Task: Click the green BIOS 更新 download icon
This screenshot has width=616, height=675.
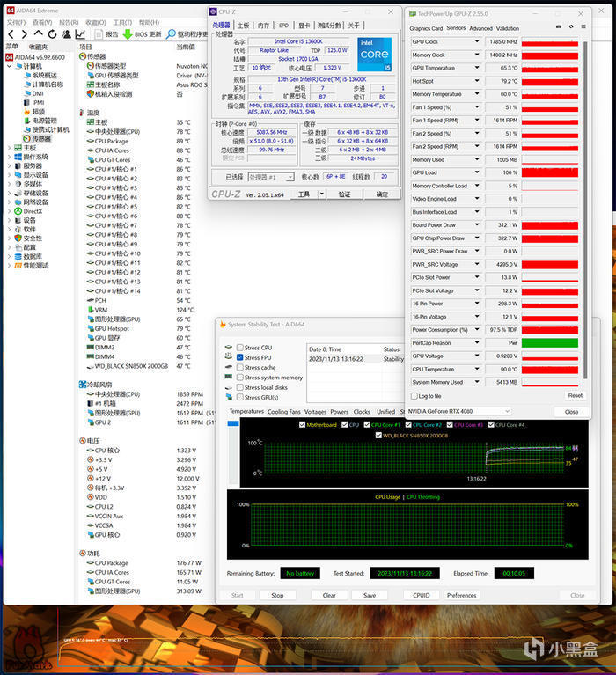Action: pyautogui.click(x=128, y=34)
